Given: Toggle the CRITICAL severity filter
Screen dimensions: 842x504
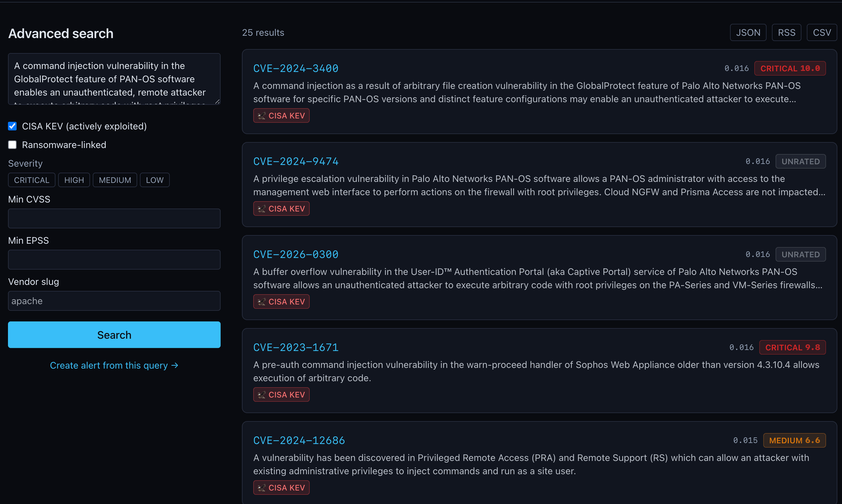Looking at the screenshot, I should [x=32, y=180].
